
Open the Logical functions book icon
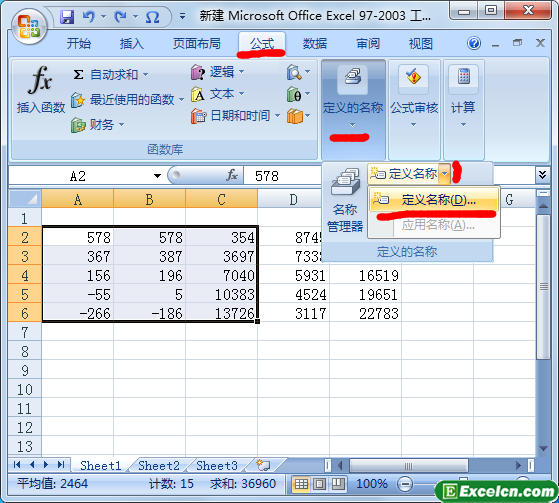(x=198, y=72)
